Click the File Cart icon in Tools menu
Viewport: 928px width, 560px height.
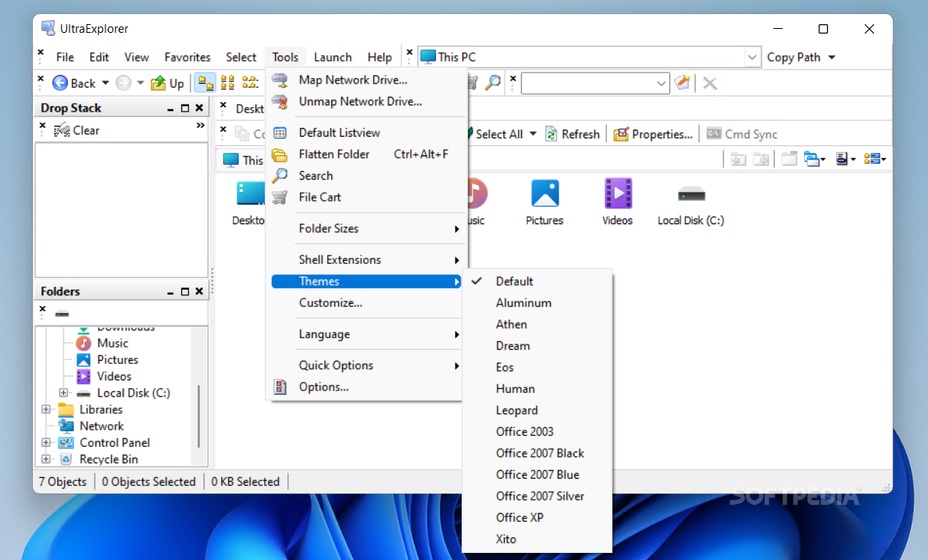coord(280,197)
